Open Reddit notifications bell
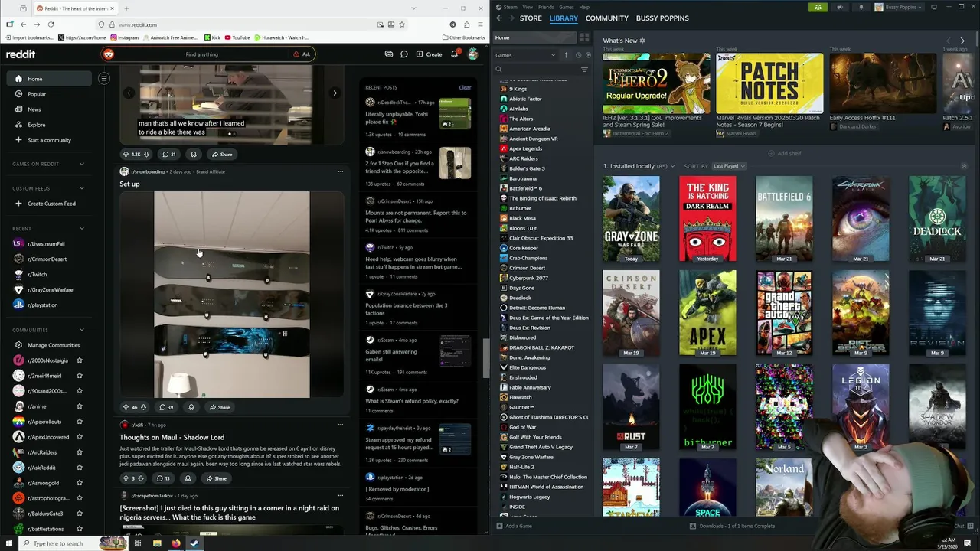980x551 pixels. point(455,54)
